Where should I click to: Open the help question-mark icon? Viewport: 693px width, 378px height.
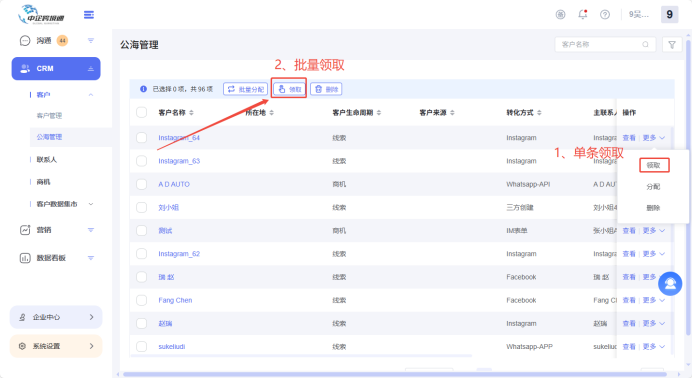tap(605, 15)
